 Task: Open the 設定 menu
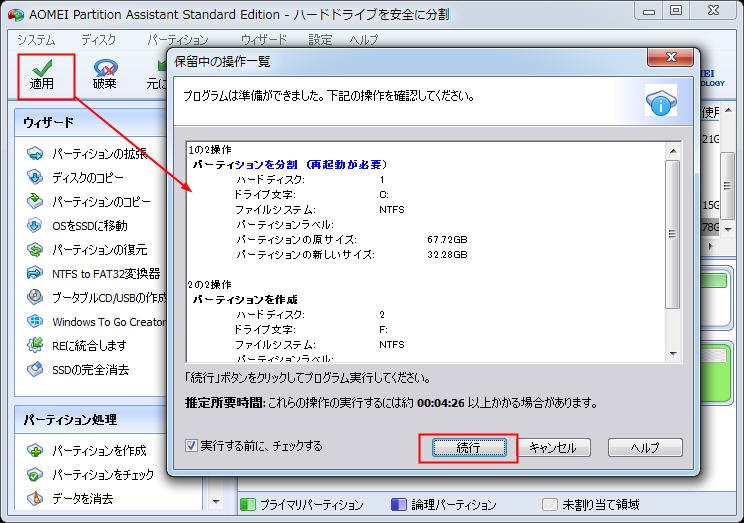tap(320, 40)
